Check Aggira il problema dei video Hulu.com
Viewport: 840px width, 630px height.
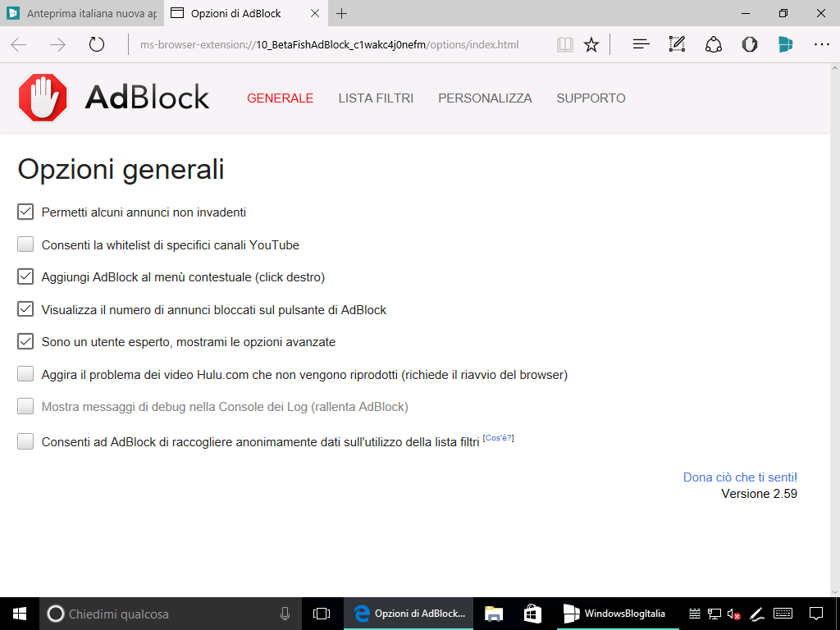pyautogui.click(x=25, y=374)
